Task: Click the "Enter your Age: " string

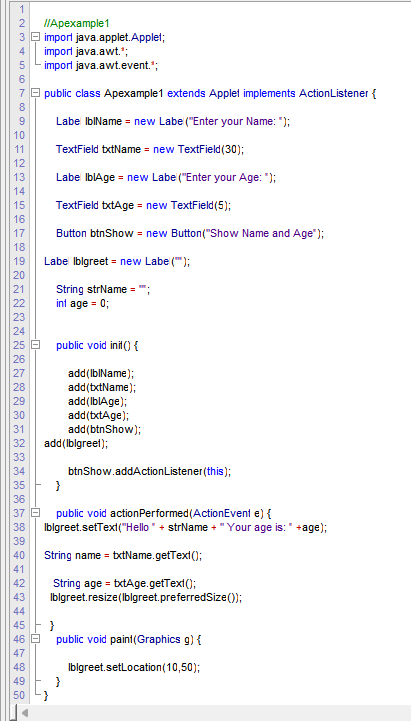Action: point(226,177)
